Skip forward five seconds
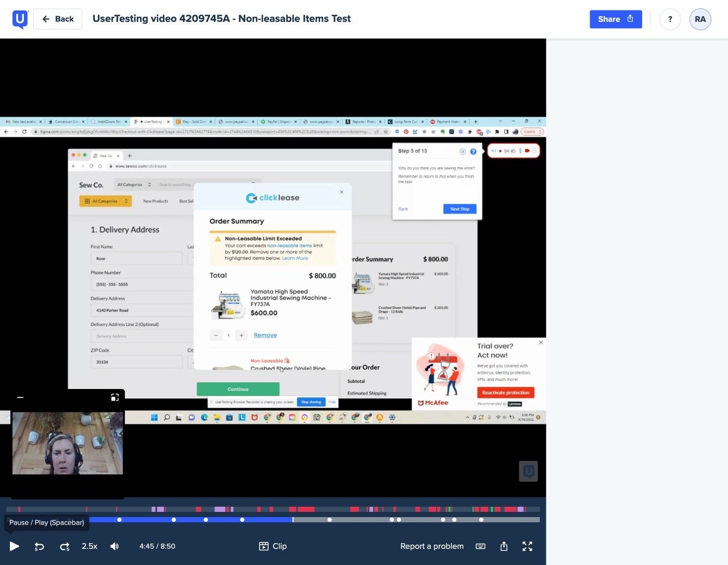Screen dimensions: 728x565 65,546
